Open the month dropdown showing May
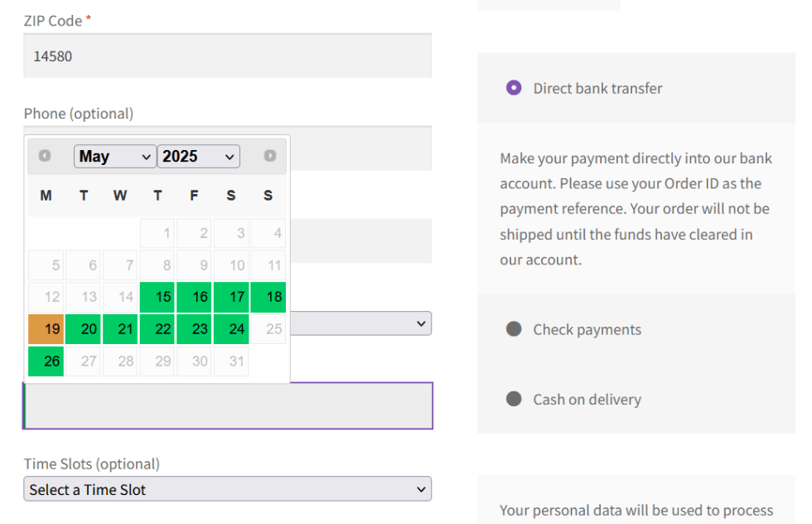 coord(114,156)
